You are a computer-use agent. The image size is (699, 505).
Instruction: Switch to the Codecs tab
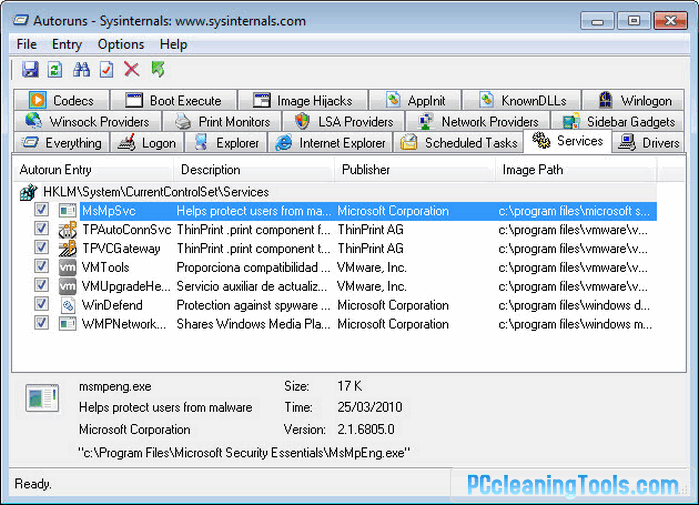(62, 100)
